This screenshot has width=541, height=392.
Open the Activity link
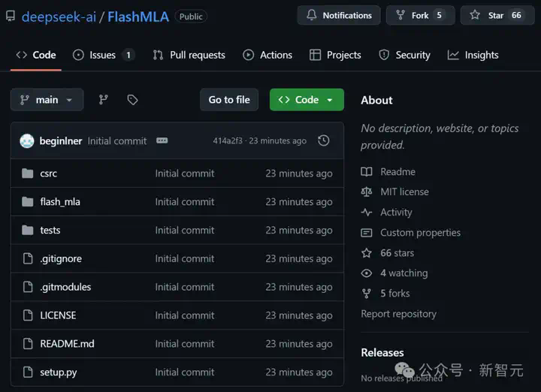pyautogui.click(x=396, y=213)
